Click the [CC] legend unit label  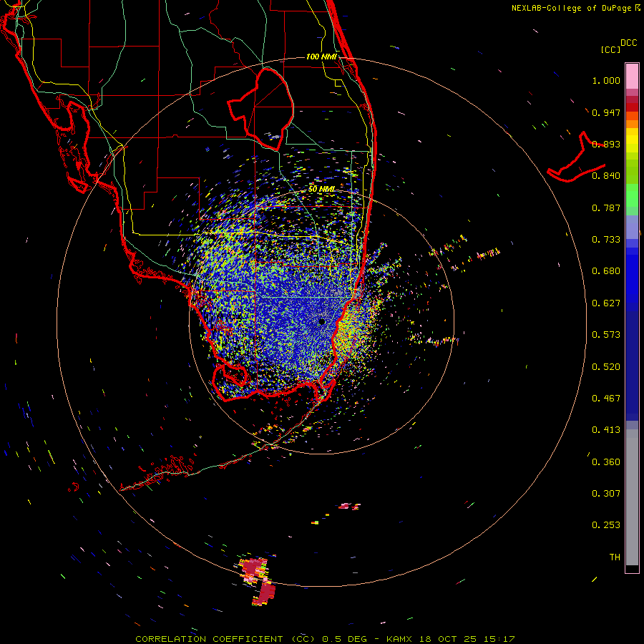(610, 49)
